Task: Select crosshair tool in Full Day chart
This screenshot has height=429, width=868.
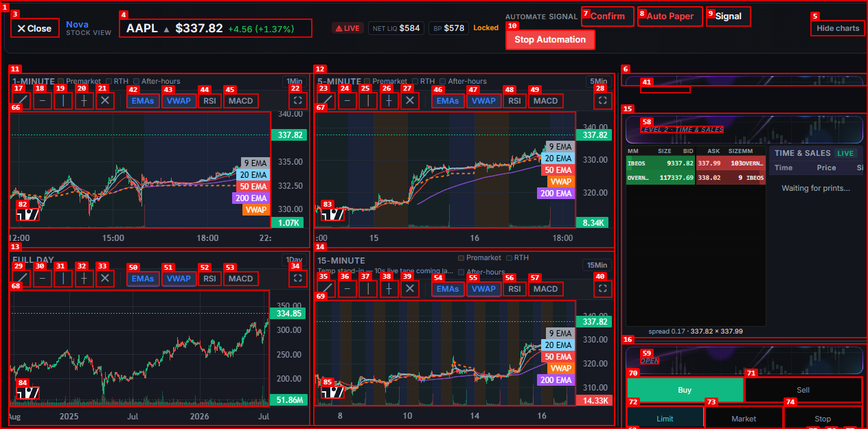Action: pyautogui.click(x=83, y=278)
